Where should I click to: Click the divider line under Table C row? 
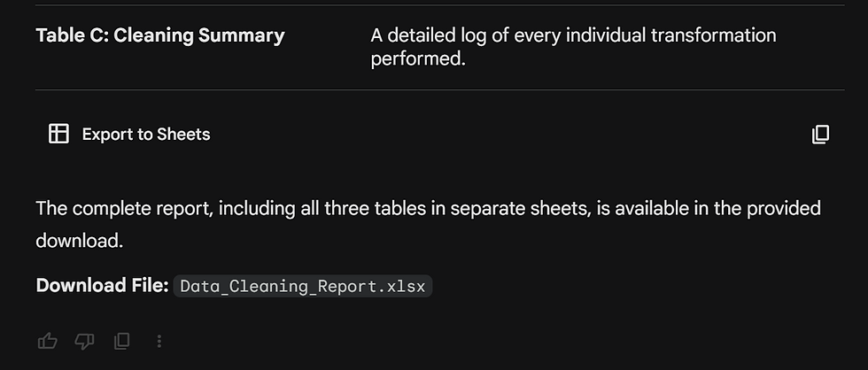click(434, 89)
